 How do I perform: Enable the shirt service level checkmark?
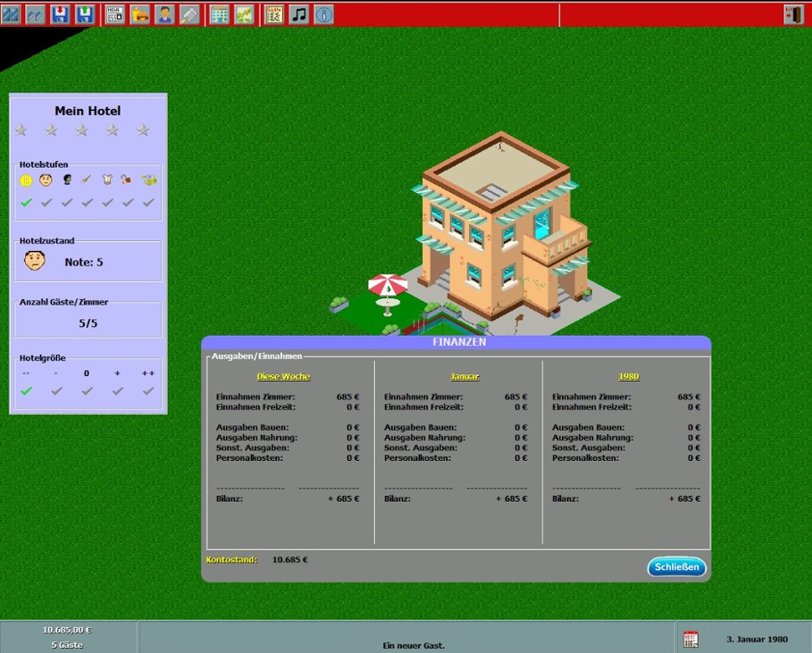[x=105, y=202]
